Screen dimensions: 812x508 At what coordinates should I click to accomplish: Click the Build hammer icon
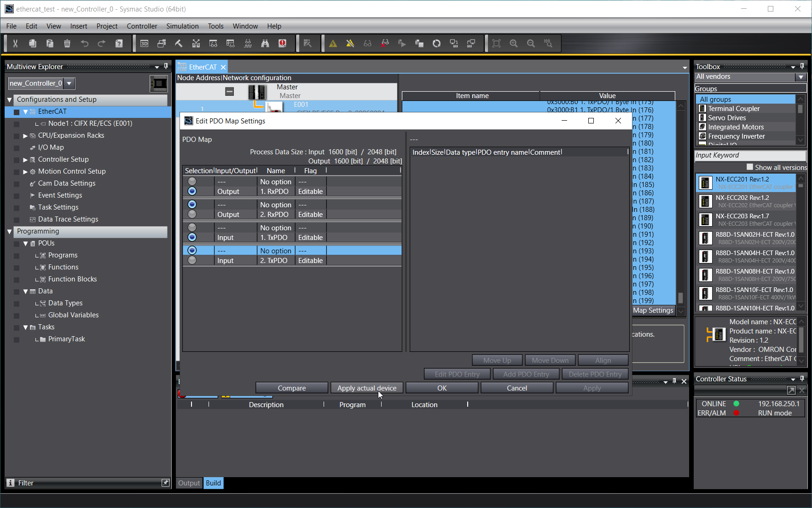point(179,43)
